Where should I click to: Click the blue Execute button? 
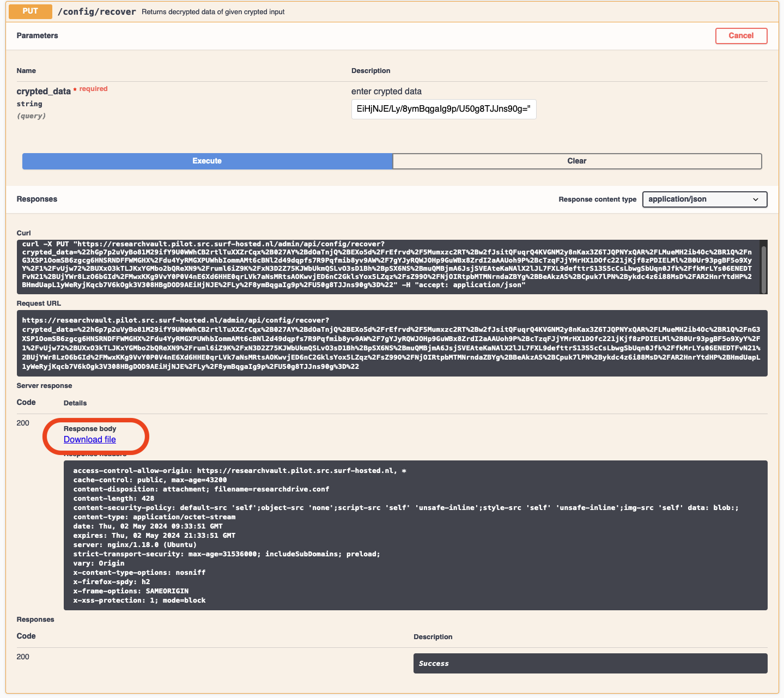coord(207,161)
